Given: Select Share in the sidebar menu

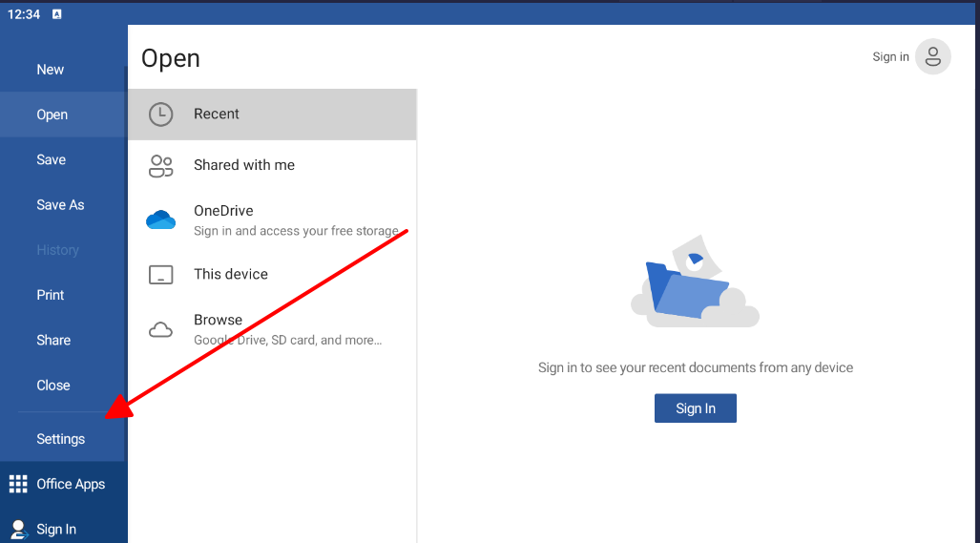Looking at the screenshot, I should (x=53, y=341).
